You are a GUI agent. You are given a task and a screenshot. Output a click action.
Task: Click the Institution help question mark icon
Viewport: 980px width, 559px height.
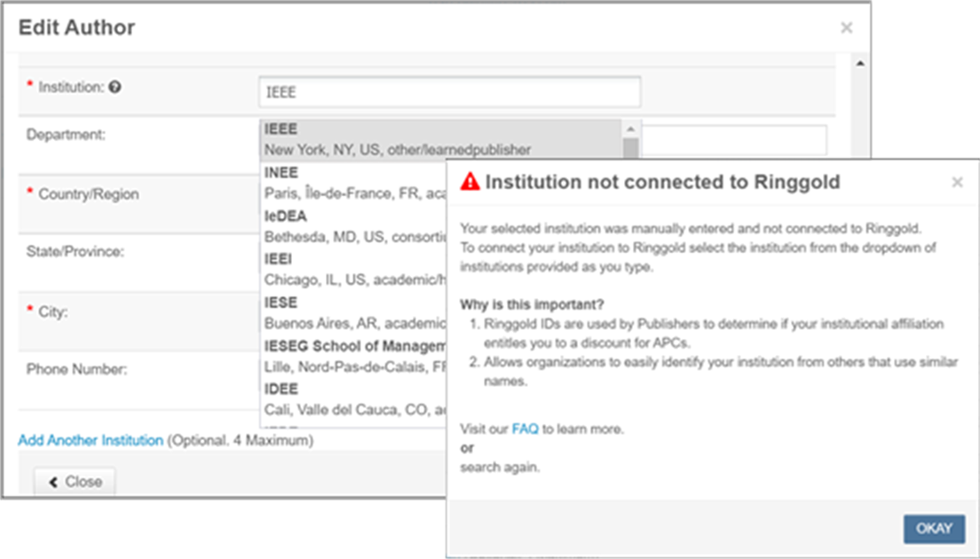tap(115, 87)
